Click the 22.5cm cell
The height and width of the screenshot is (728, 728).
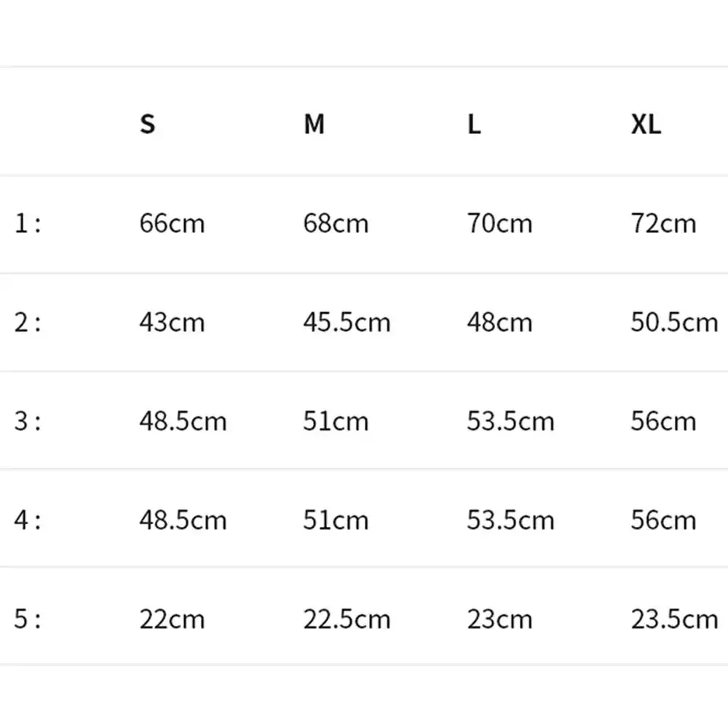(347, 619)
